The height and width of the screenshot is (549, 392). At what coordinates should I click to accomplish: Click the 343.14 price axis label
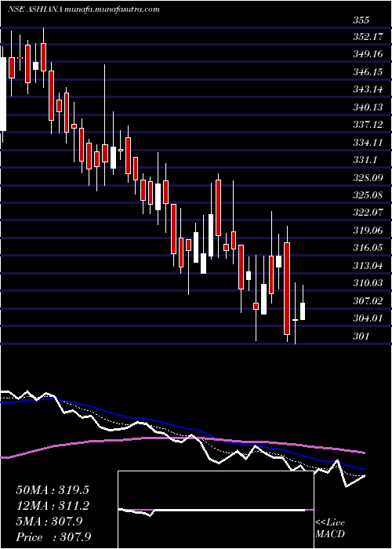coord(368,89)
